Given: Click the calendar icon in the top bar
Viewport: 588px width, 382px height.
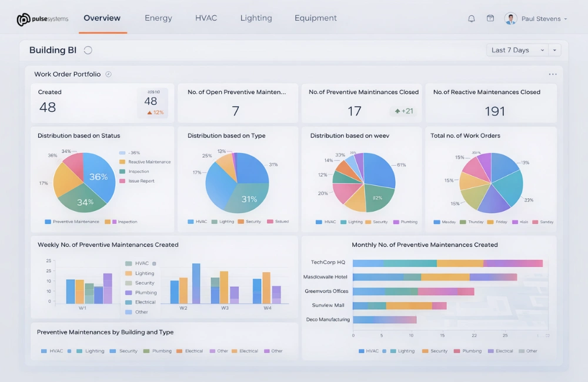Looking at the screenshot, I should pyautogui.click(x=490, y=18).
